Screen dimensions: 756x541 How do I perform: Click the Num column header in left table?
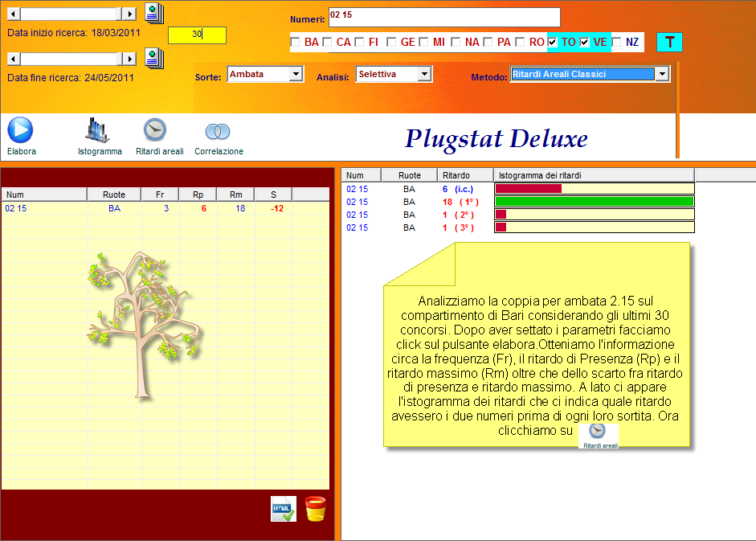coord(44,195)
